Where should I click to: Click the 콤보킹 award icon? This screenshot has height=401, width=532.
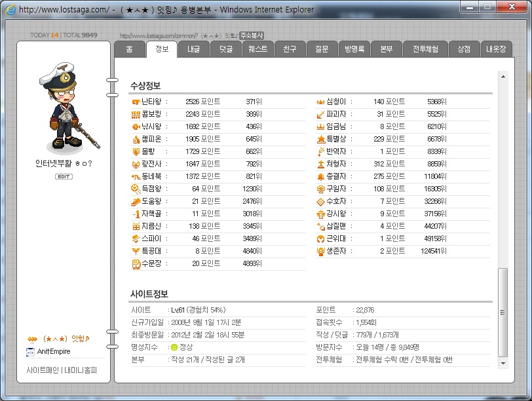136,114
